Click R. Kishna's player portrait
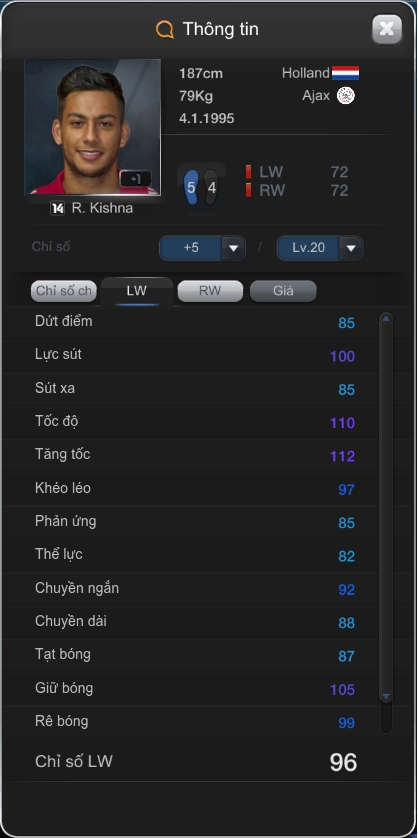This screenshot has width=418, height=838. [x=92, y=127]
